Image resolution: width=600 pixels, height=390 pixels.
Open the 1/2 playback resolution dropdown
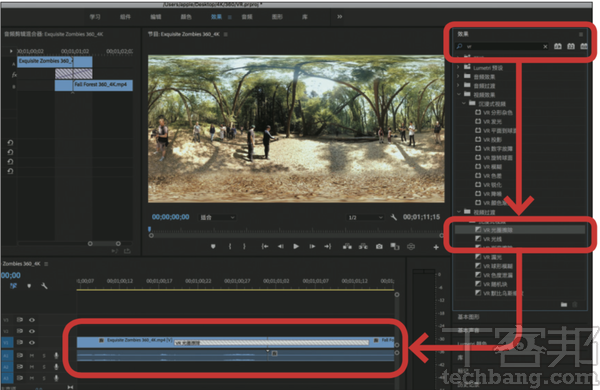(x=365, y=217)
